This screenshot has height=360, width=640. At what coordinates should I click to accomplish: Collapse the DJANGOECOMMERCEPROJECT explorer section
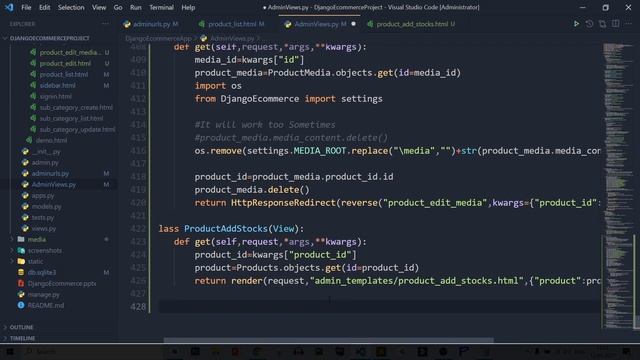tap(49, 38)
